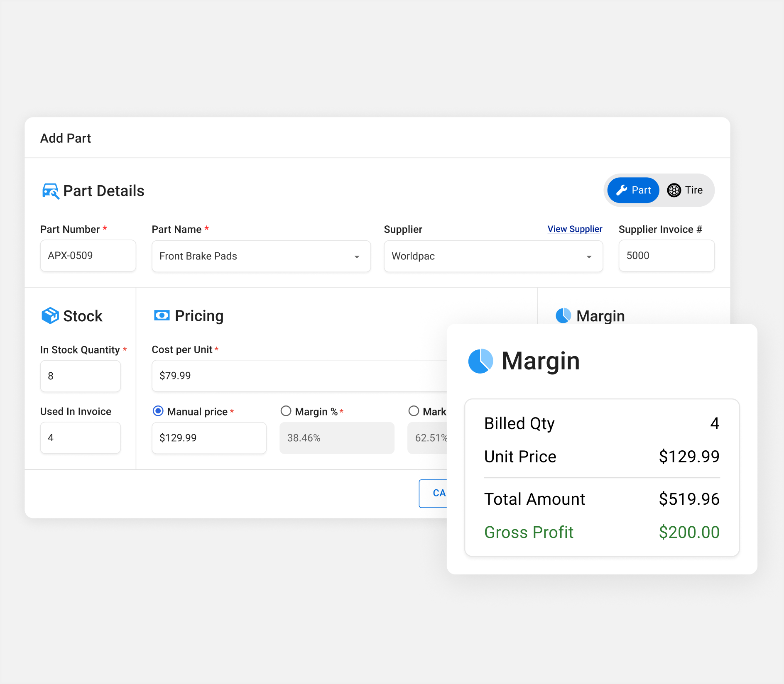Switch to Part type
This screenshot has width=784, height=684.
[633, 190]
